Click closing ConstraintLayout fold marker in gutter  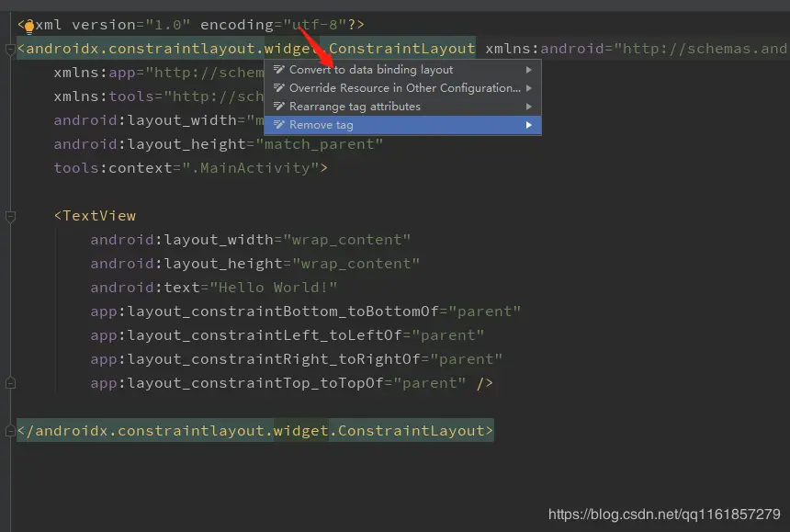click(10, 431)
